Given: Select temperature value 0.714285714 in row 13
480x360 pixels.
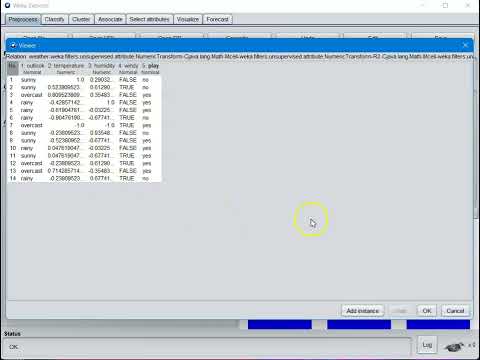Looking at the screenshot, I should click(66, 171).
